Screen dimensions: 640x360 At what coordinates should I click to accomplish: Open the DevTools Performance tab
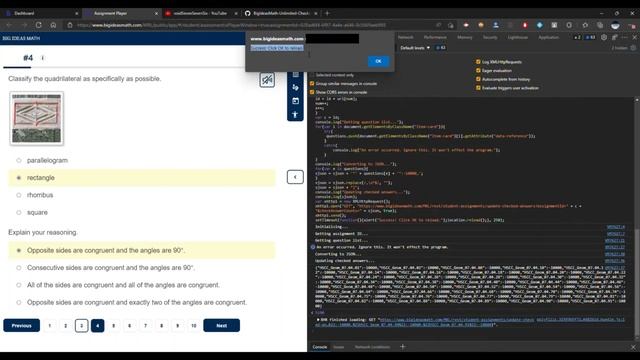(x=435, y=37)
